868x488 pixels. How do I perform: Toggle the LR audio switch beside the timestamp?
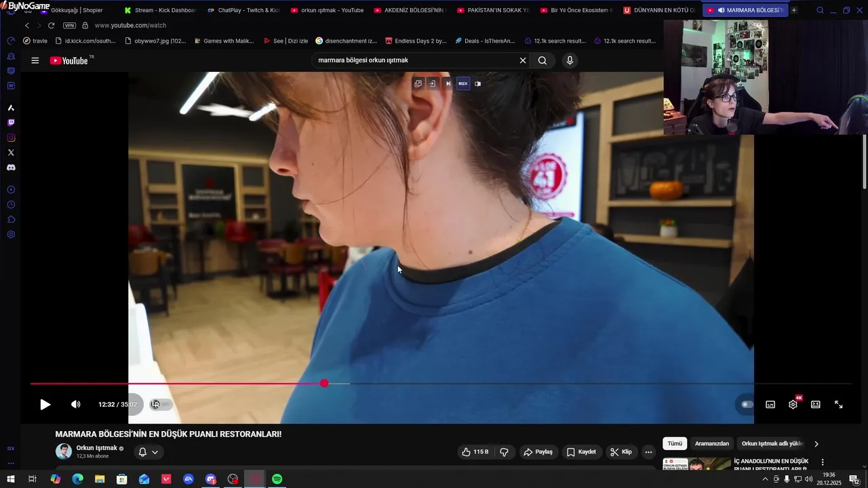[161, 405]
